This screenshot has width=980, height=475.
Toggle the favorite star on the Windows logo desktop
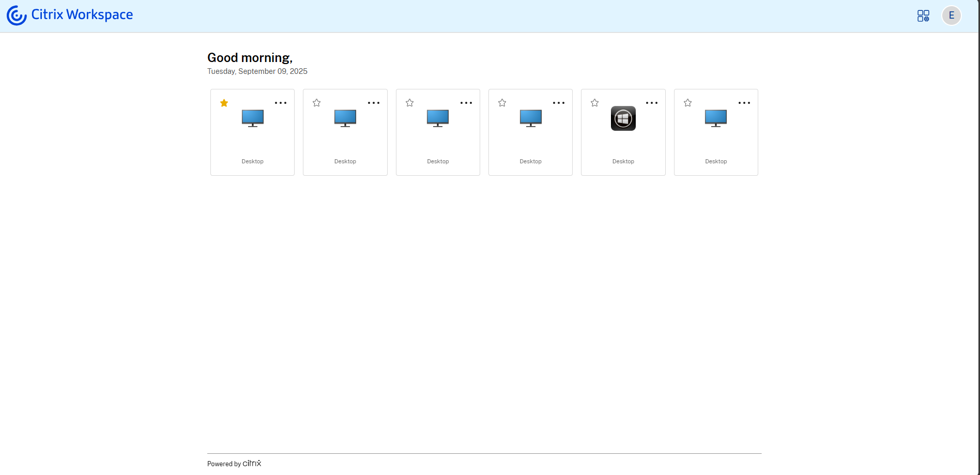point(595,103)
